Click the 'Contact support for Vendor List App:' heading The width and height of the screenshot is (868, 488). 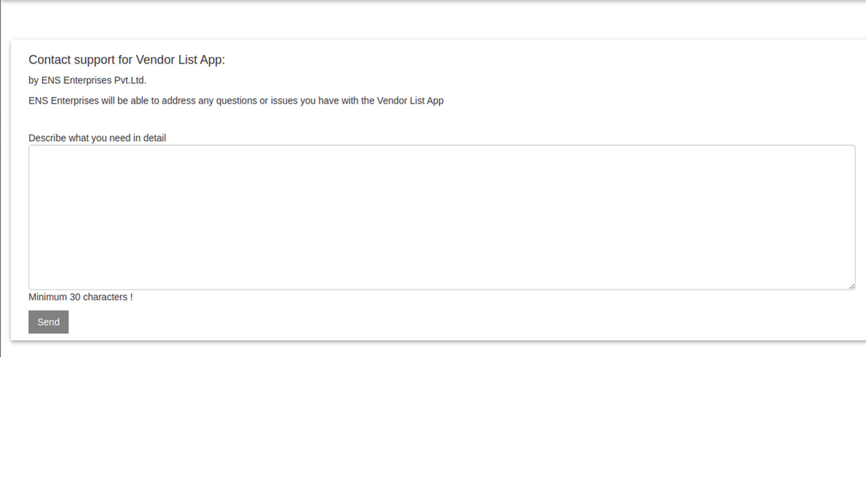126,60
